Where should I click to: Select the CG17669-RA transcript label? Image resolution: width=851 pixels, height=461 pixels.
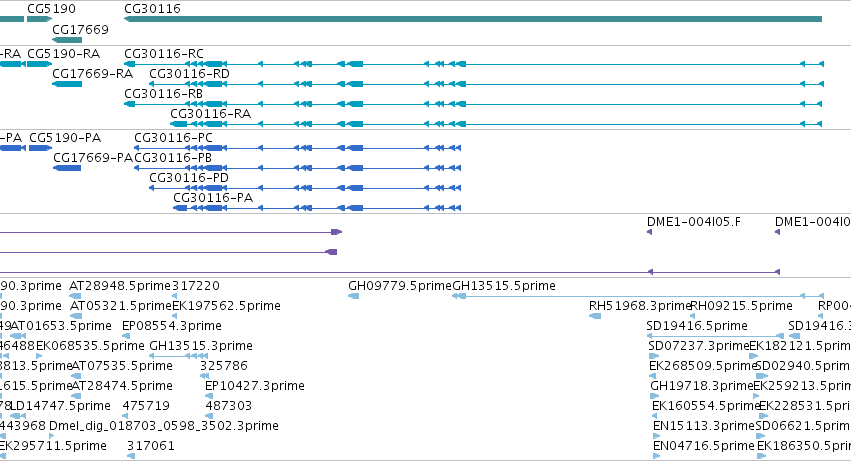click(93, 74)
